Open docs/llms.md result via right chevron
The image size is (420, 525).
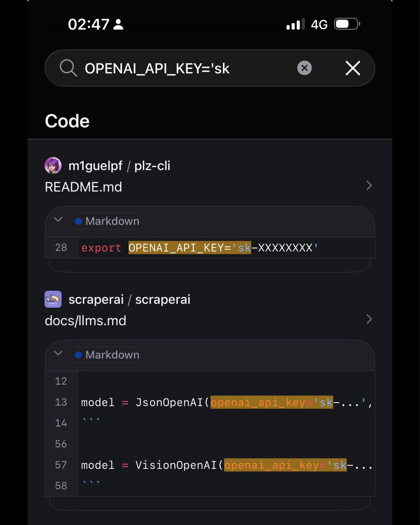tap(369, 319)
